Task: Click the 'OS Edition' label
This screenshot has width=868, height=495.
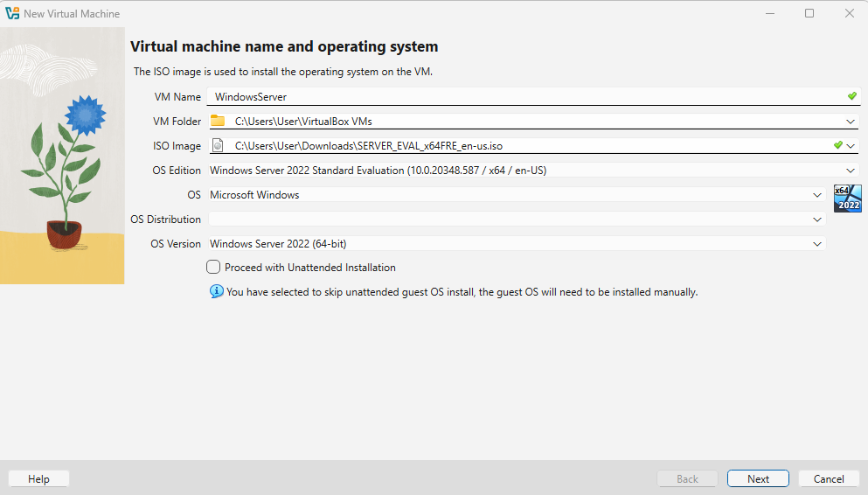Action: (x=177, y=171)
